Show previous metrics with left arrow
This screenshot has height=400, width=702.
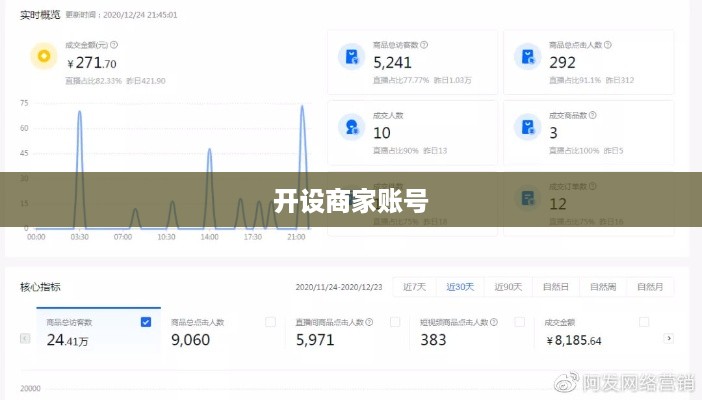coord(25,338)
